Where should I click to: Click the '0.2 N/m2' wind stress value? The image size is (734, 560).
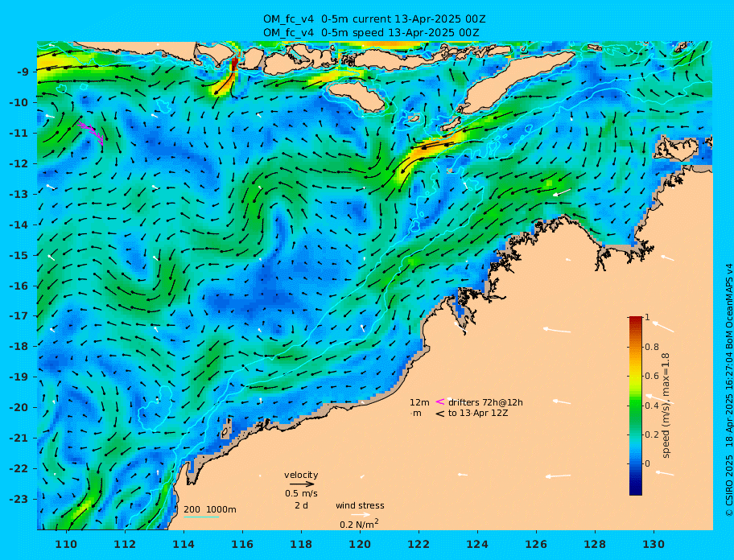[359, 524]
